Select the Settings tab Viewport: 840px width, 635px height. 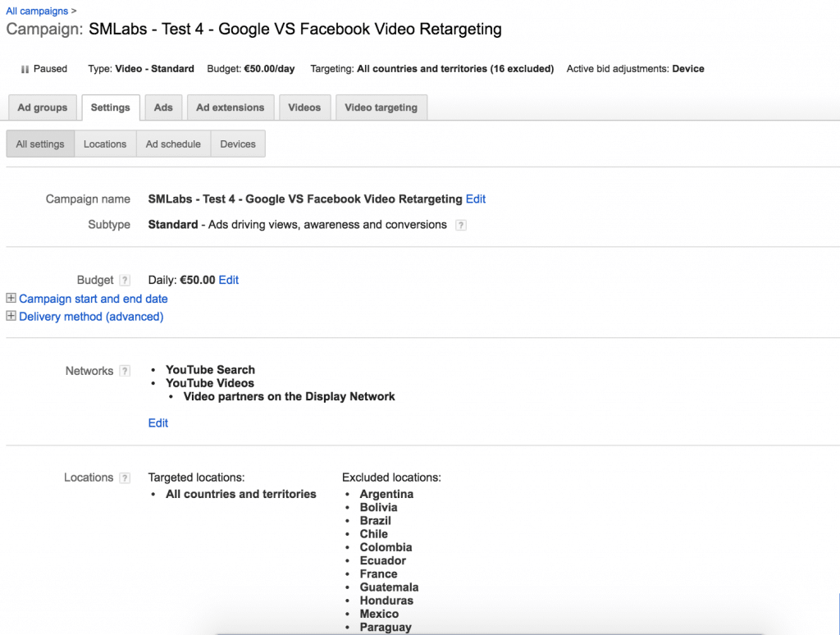coord(111,107)
